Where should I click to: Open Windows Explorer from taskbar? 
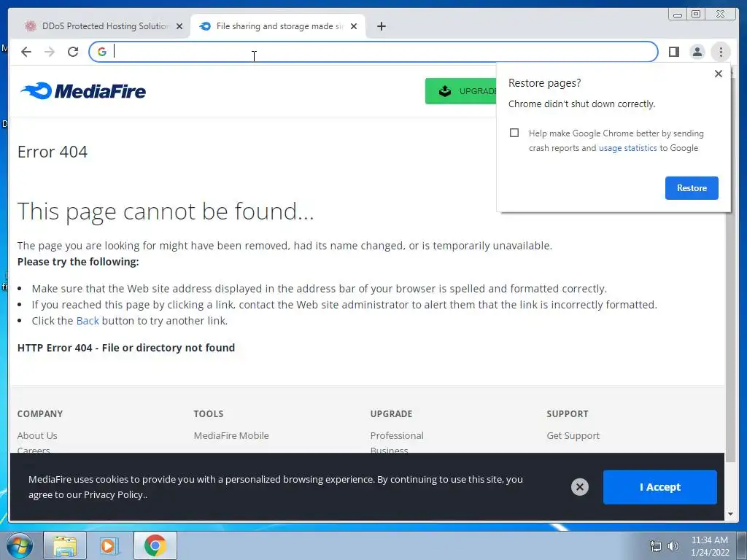pyautogui.click(x=65, y=545)
